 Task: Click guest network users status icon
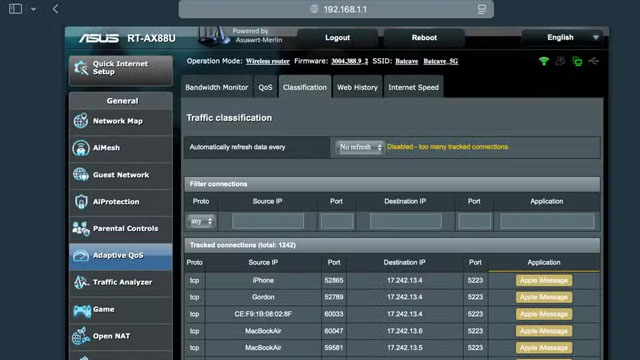[x=560, y=61]
